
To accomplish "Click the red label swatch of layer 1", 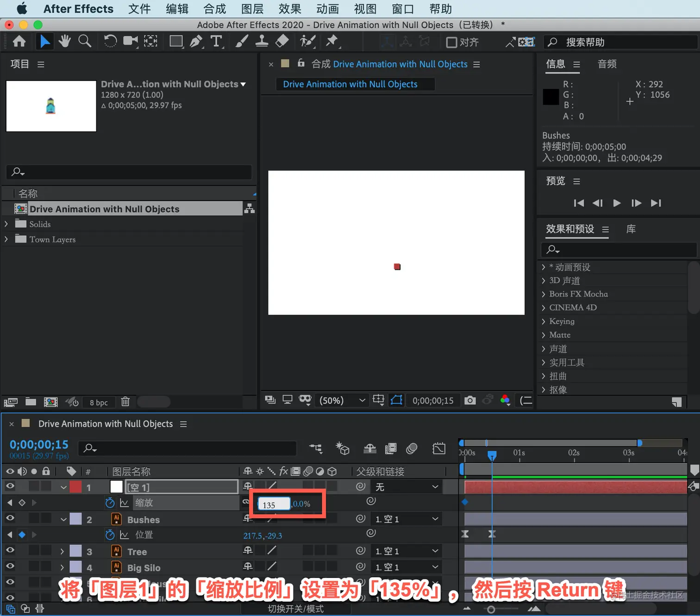I will click(x=75, y=487).
